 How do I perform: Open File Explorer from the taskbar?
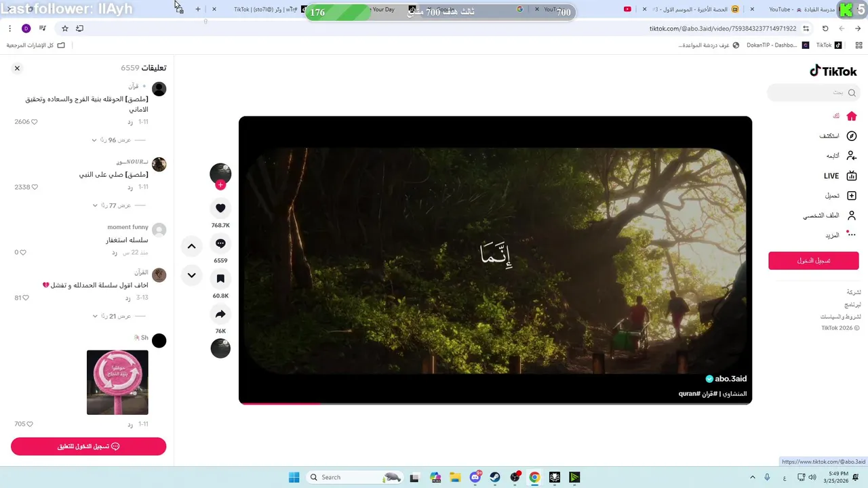[455, 477]
